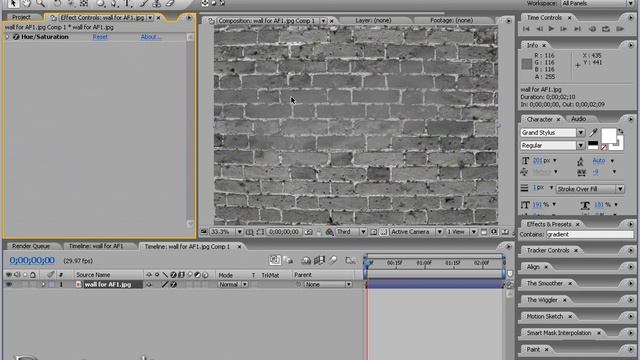This screenshot has width=640, height=360.
Task: Select the Horizontal Type tool
Action: 128,3
